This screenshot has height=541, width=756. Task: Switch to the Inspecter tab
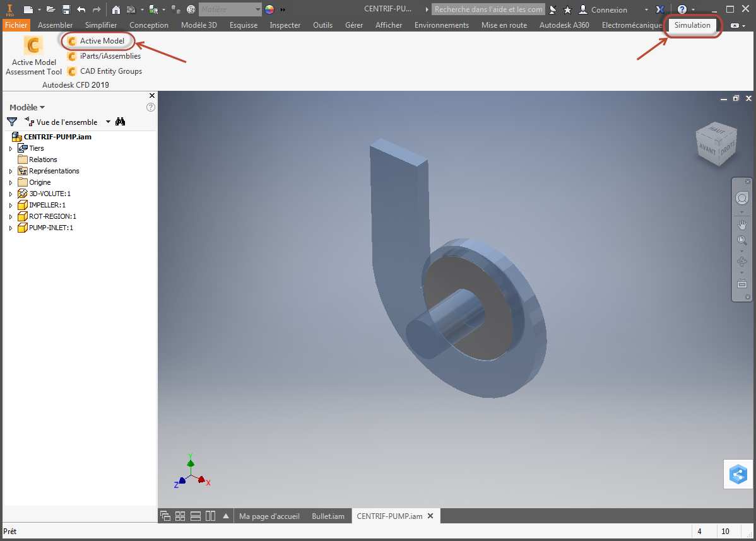[285, 25]
